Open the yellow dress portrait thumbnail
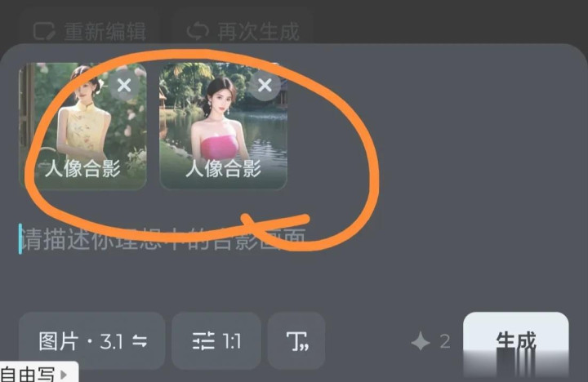This screenshot has width=588, height=382. (x=82, y=126)
